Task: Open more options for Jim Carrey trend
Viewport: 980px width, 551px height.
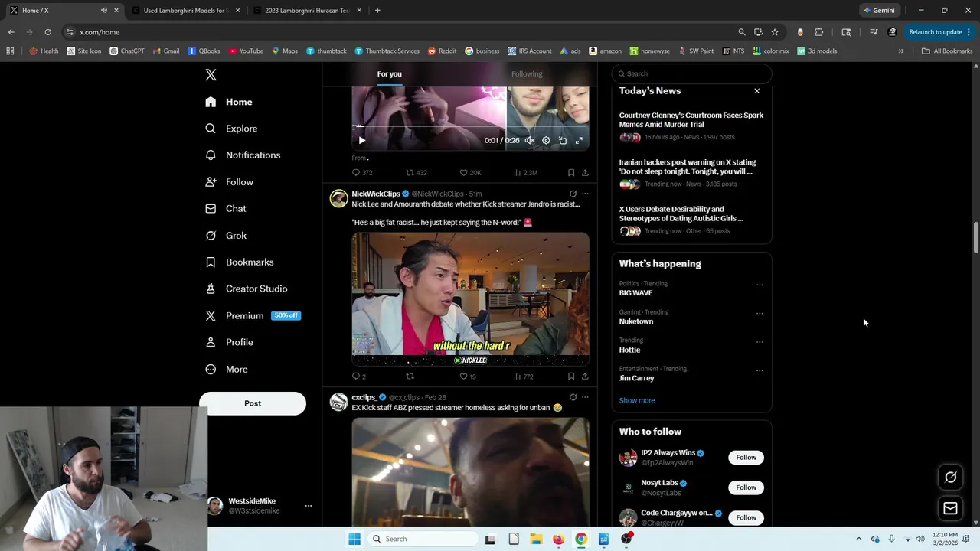Action: (759, 370)
